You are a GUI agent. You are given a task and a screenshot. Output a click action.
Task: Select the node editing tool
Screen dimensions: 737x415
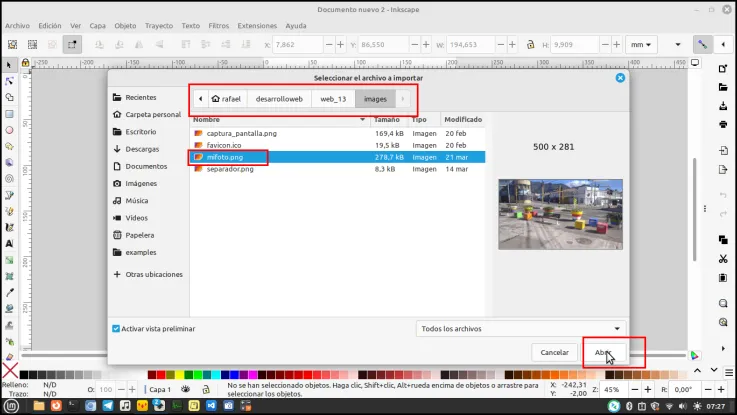[9, 81]
